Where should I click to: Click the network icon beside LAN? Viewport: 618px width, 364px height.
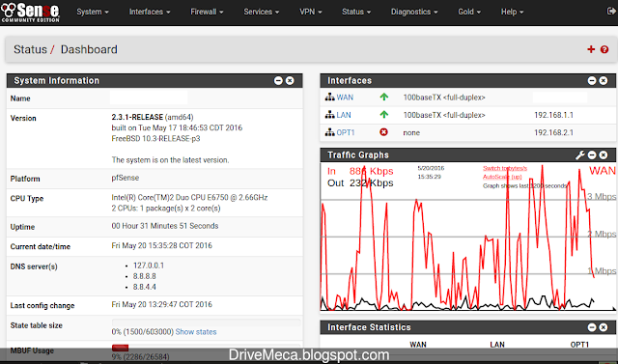click(330, 115)
